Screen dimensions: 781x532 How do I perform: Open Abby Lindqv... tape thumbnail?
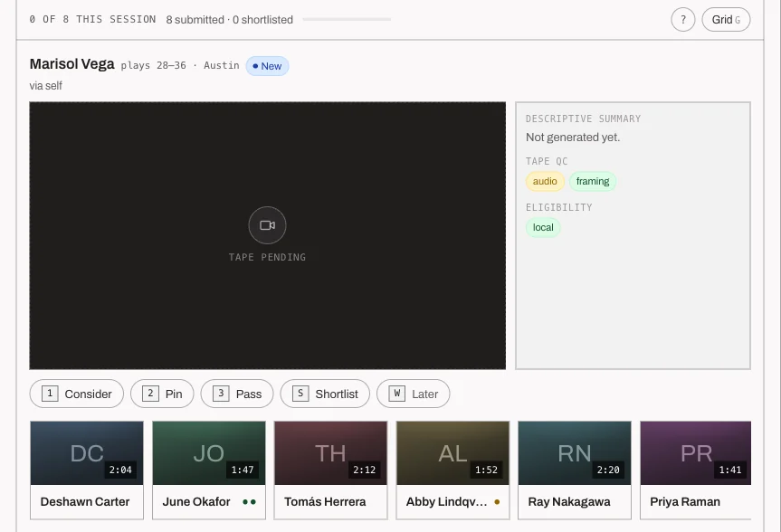click(452, 452)
